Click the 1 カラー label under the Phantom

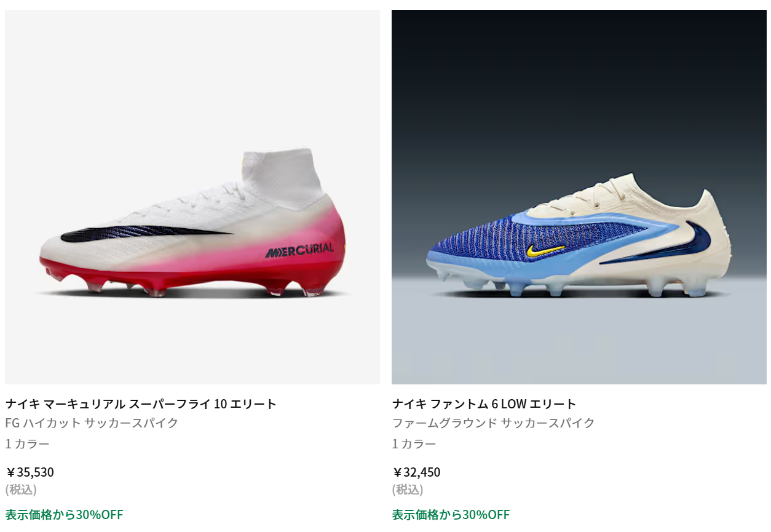[x=414, y=444]
